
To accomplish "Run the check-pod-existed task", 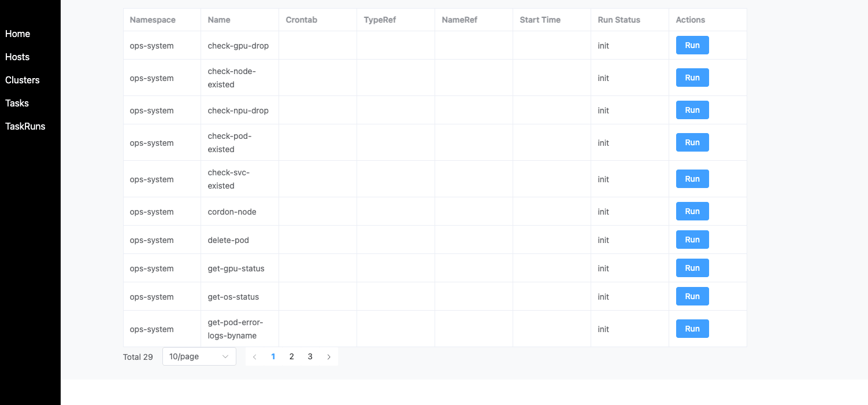I will [692, 142].
